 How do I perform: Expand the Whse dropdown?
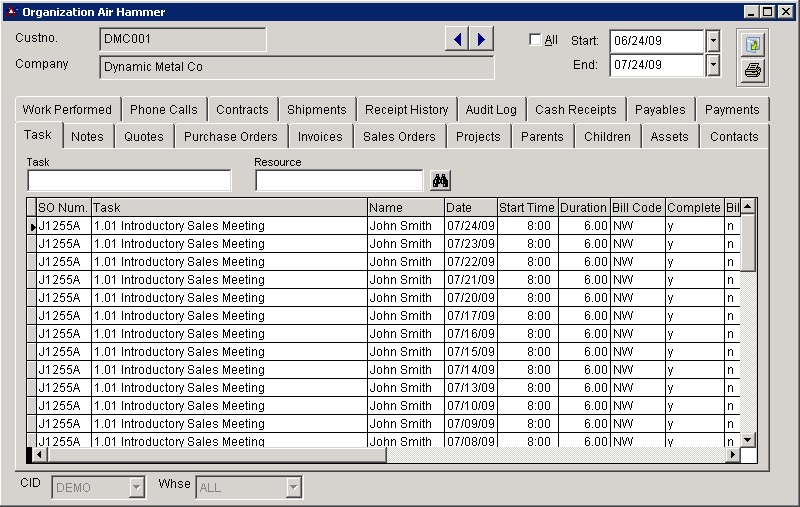pos(293,487)
